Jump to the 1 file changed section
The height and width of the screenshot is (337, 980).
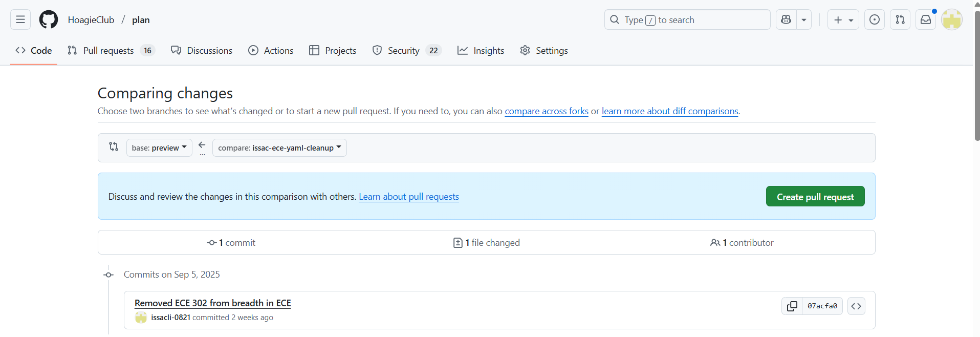click(487, 243)
